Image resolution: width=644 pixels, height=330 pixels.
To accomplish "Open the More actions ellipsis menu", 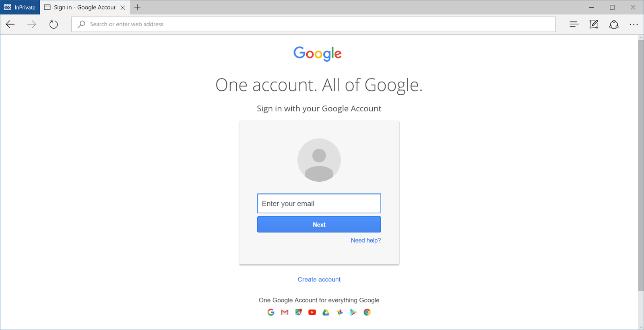I will coord(634,24).
